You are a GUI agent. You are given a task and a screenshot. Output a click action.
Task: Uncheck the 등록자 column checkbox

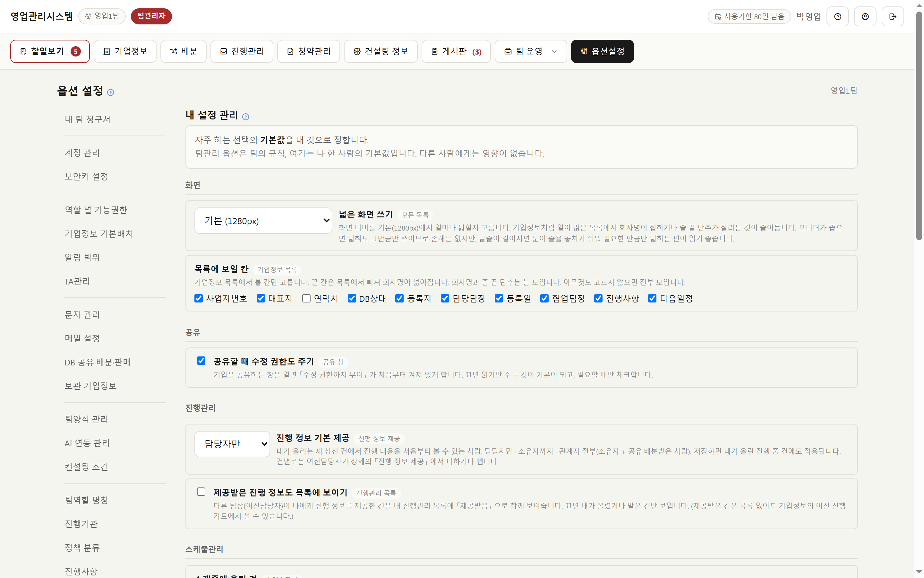click(x=399, y=298)
